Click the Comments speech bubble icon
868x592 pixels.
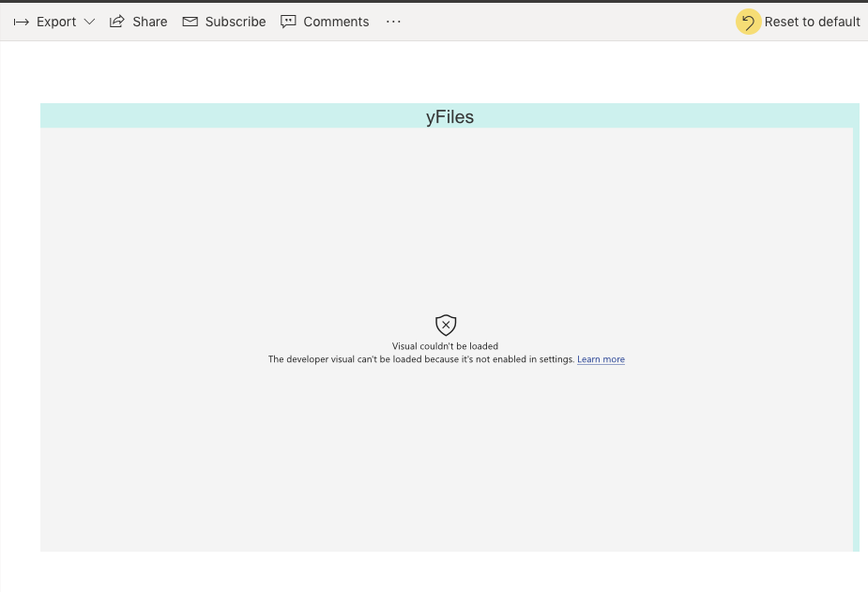[288, 22]
